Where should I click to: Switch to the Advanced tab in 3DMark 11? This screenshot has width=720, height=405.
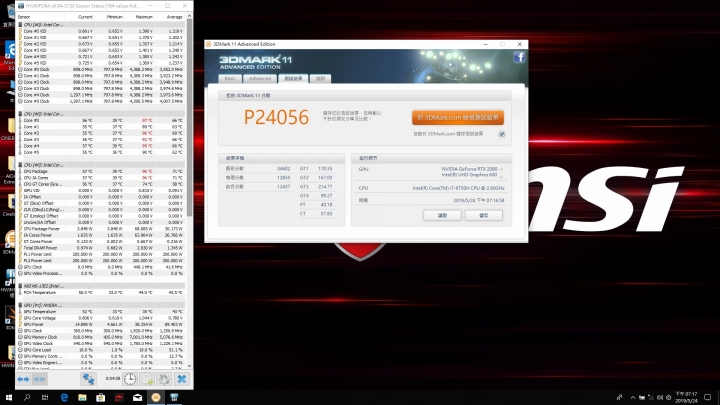click(x=260, y=79)
